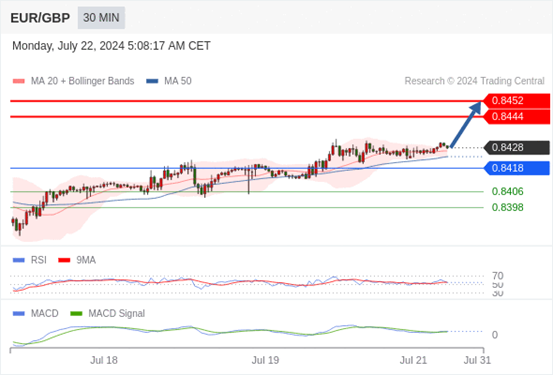Click the RSI 70 level label
Screen dimensions: 553x375
coord(498,276)
